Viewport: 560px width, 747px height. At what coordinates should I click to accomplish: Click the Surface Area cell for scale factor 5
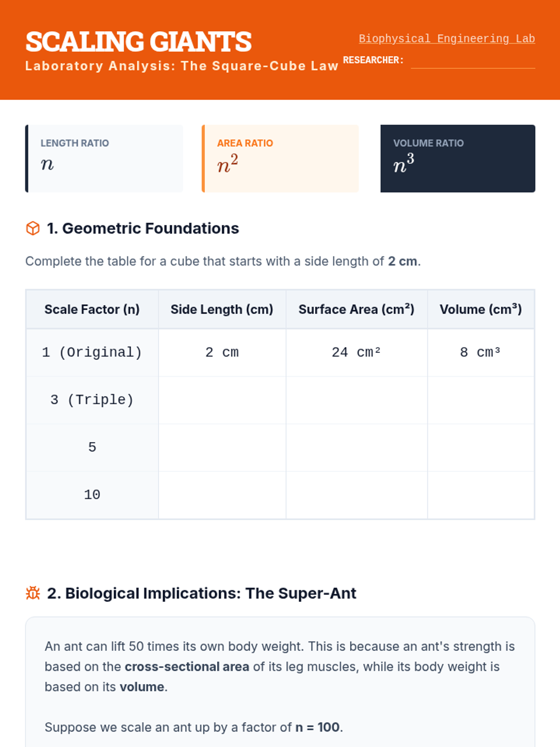357,448
